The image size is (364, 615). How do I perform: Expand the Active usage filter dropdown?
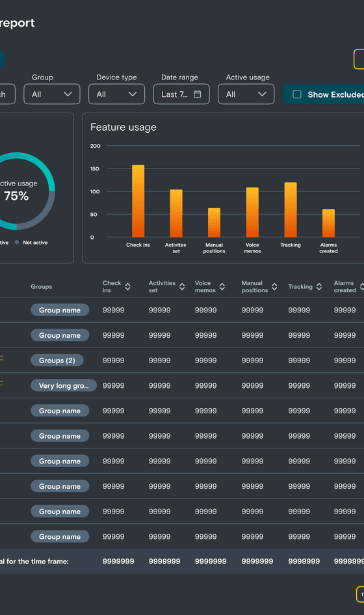click(246, 94)
